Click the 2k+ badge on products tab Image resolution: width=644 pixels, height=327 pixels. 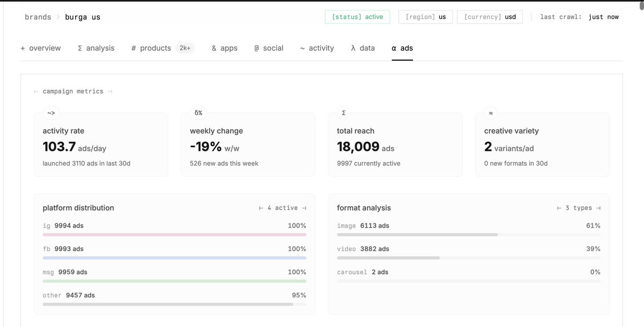coord(185,48)
